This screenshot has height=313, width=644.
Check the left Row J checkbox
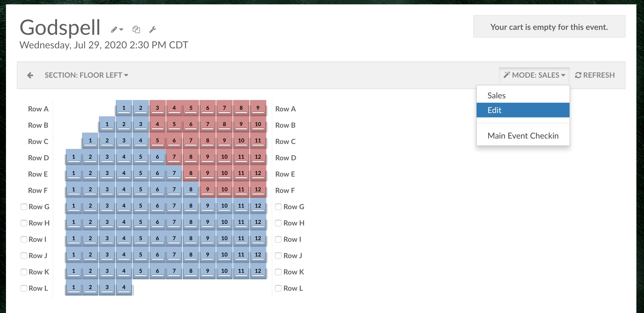click(x=24, y=256)
